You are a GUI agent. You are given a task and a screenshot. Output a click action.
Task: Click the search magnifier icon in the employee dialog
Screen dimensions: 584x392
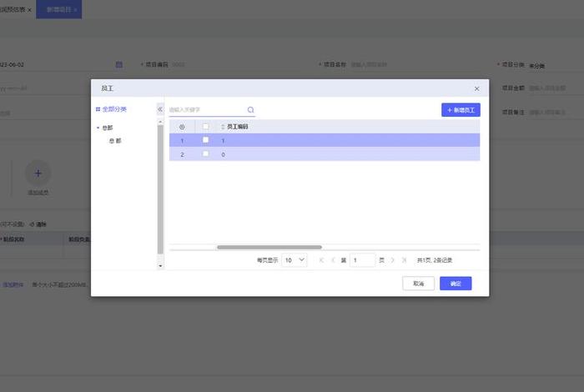click(250, 110)
